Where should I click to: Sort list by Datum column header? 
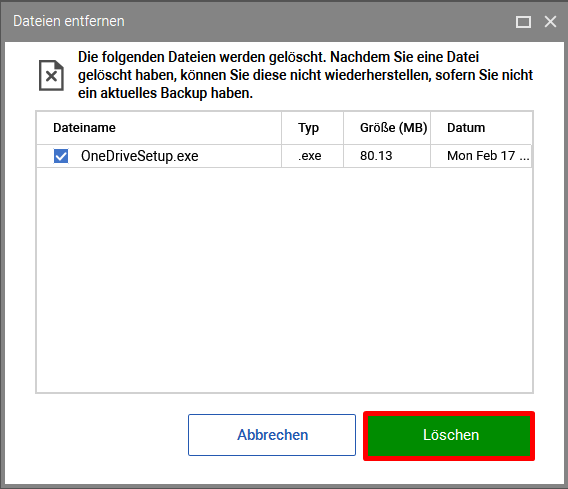(481, 128)
